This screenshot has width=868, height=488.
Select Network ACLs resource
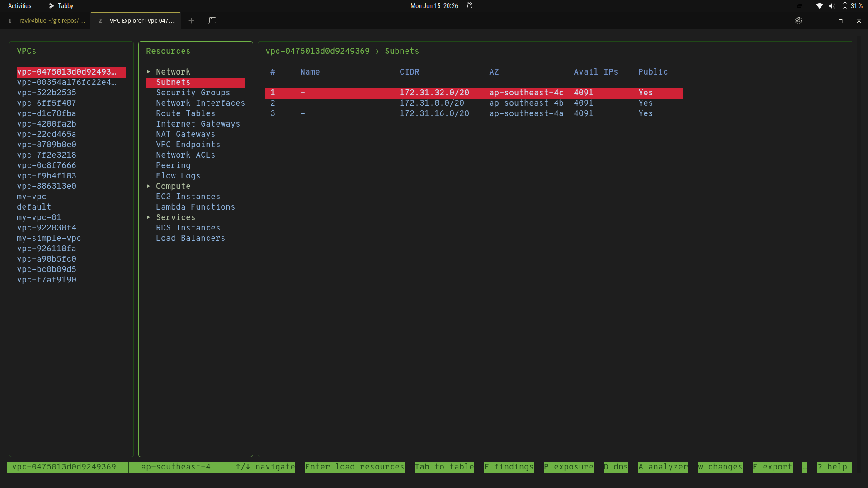[185, 155]
